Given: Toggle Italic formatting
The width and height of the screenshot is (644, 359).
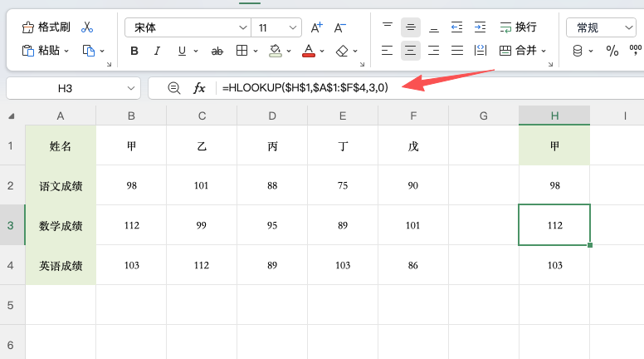Looking at the screenshot, I should [x=157, y=51].
